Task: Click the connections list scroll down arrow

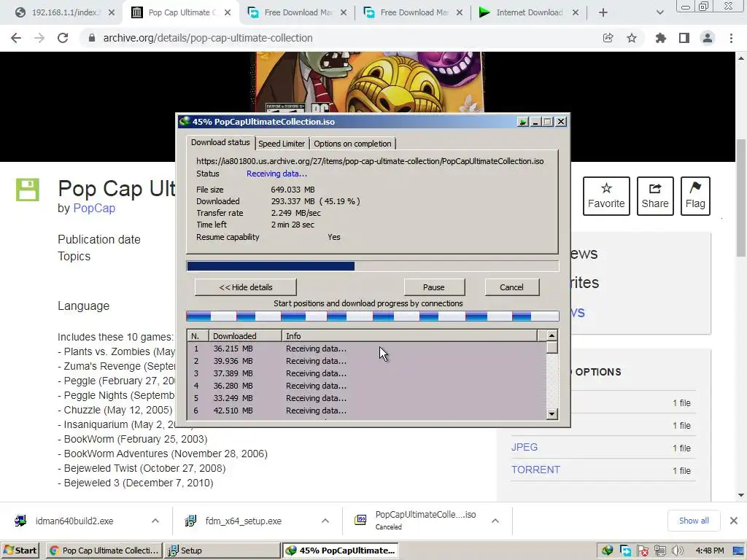Action: coord(551,414)
